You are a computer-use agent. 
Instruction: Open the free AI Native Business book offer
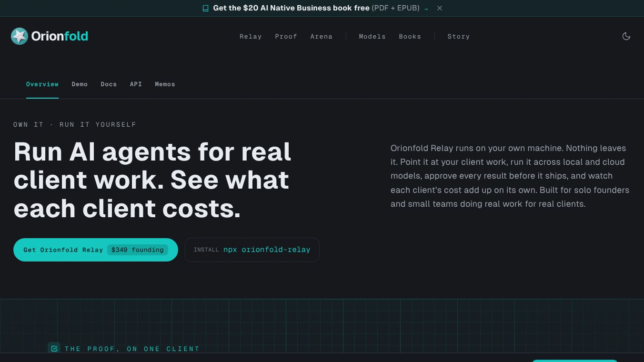tap(316, 8)
